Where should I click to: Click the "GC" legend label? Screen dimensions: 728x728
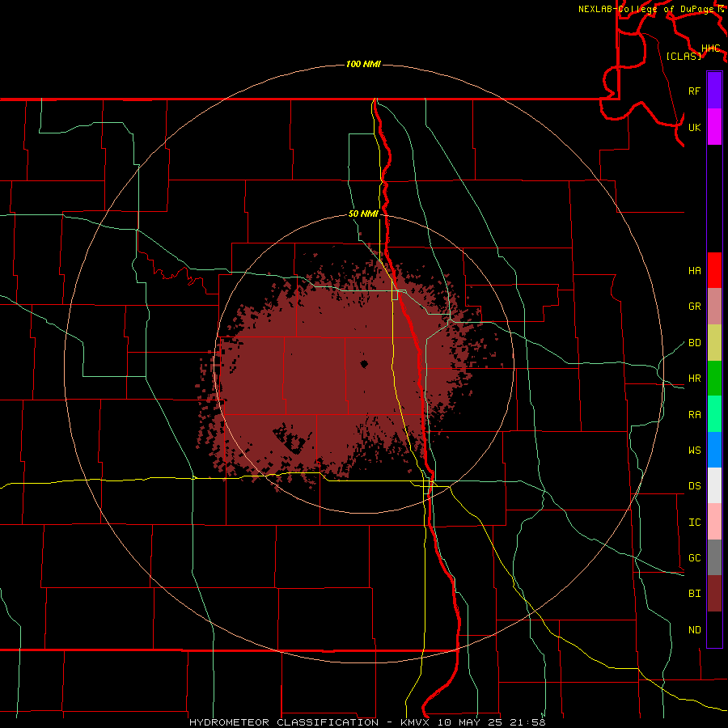[x=694, y=558]
